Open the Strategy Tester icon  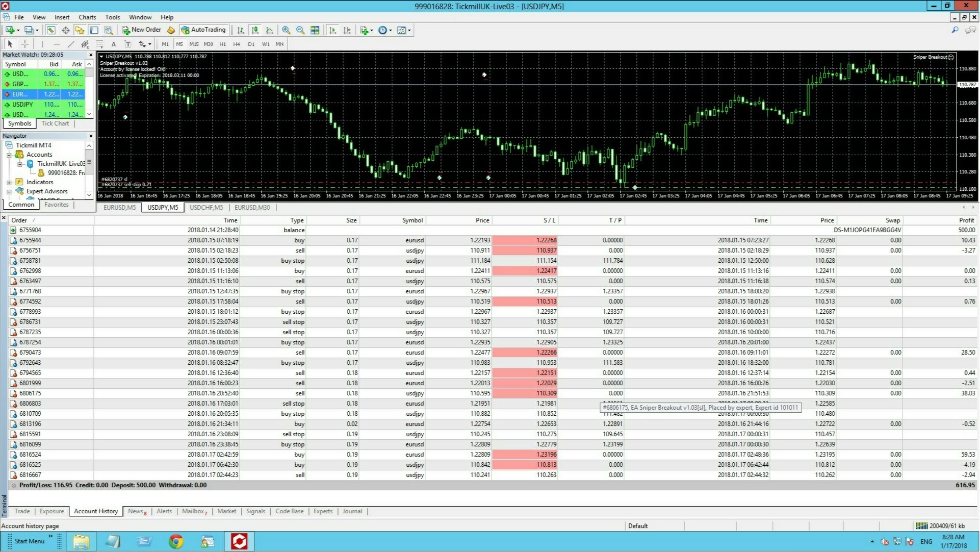click(x=109, y=30)
